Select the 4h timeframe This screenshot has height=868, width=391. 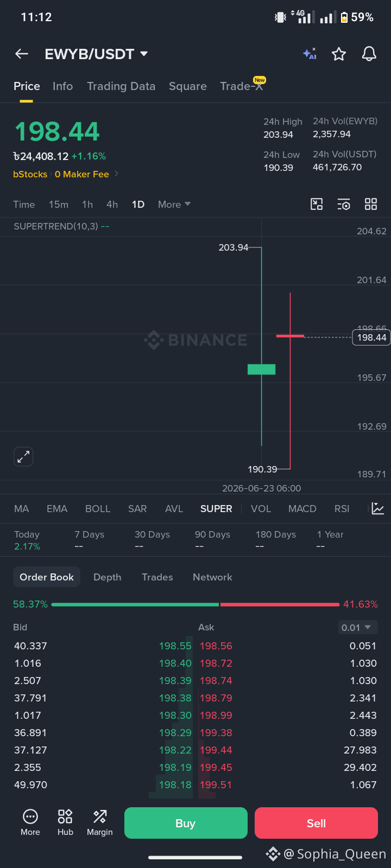[x=112, y=205]
